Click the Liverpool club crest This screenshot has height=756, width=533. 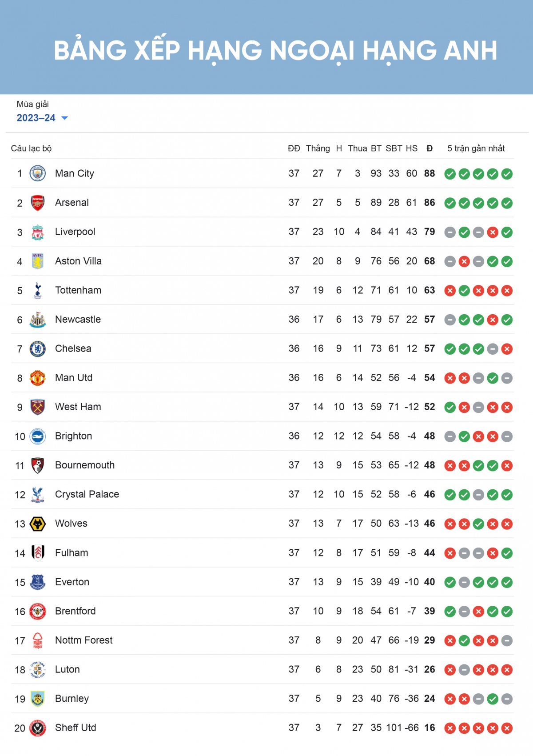pyautogui.click(x=38, y=232)
